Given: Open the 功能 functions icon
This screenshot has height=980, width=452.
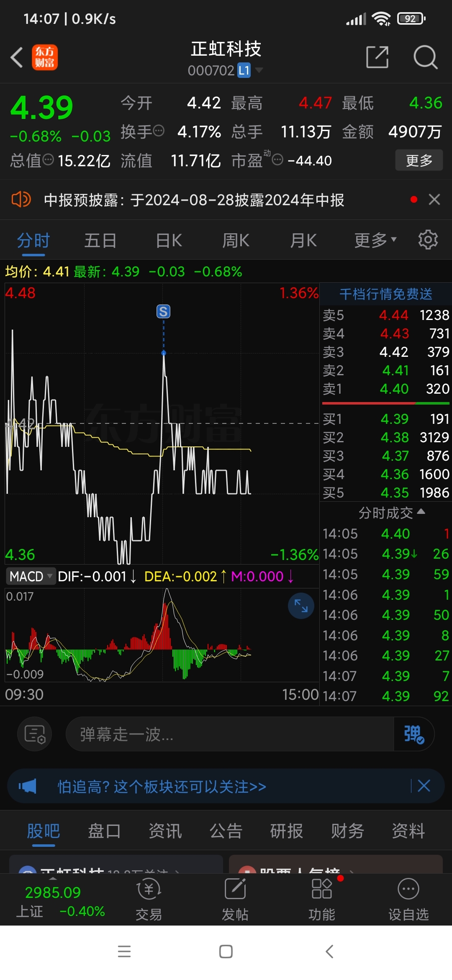Looking at the screenshot, I should pyautogui.click(x=322, y=900).
